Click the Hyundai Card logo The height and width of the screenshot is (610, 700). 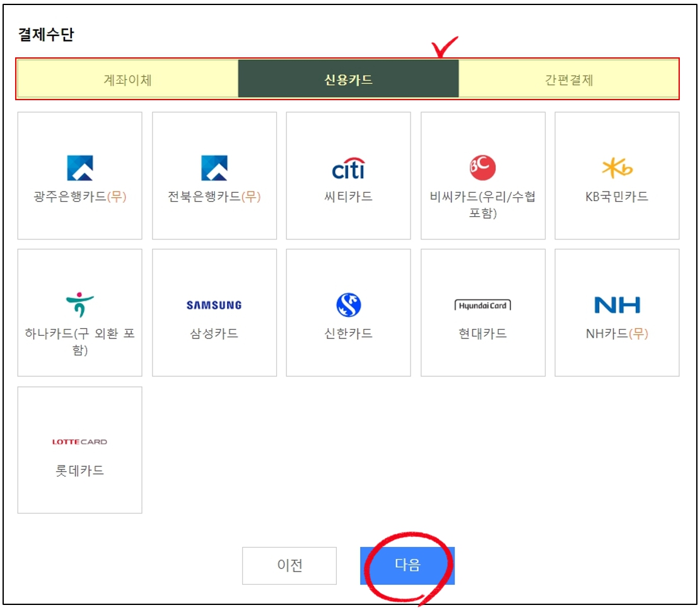click(482, 305)
